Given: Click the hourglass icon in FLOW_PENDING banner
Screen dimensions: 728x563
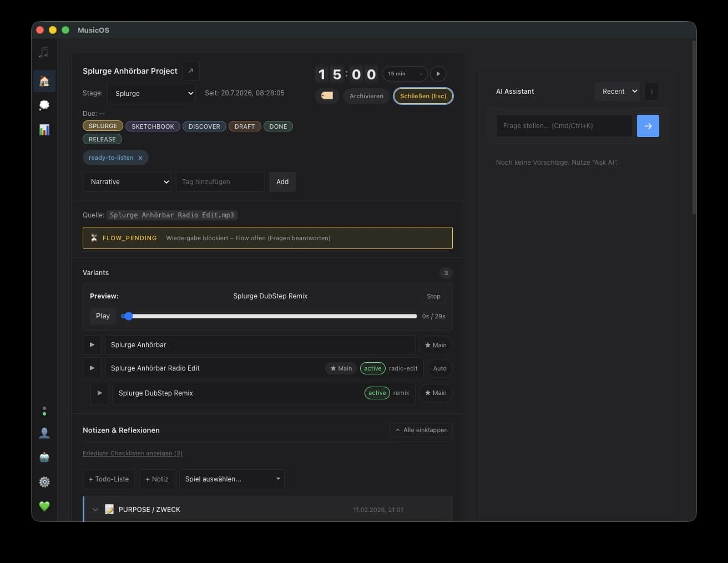Looking at the screenshot, I should (x=94, y=238).
